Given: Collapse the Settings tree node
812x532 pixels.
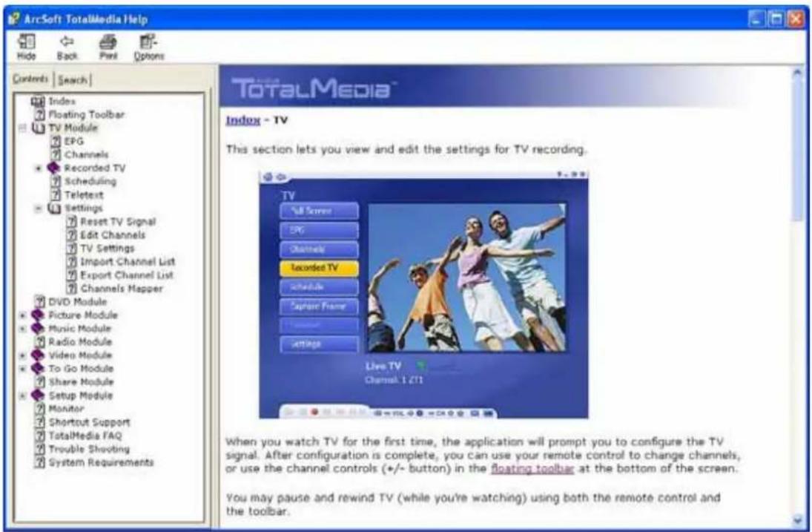Looking at the screenshot, I should pyautogui.click(x=39, y=208).
